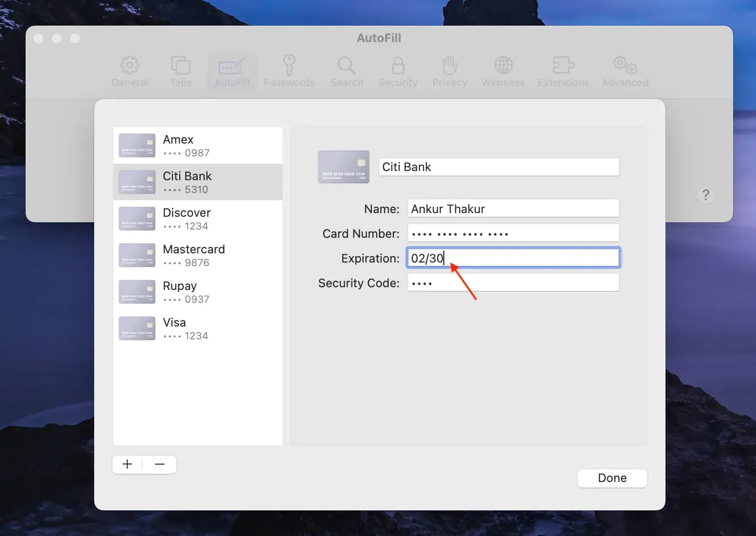The width and height of the screenshot is (756, 536).
Task: Click the Expiration field 02/30
Action: tap(513, 258)
